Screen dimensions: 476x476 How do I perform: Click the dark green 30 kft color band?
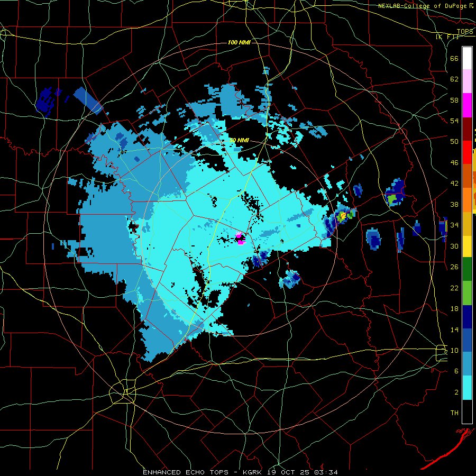[x=467, y=269]
